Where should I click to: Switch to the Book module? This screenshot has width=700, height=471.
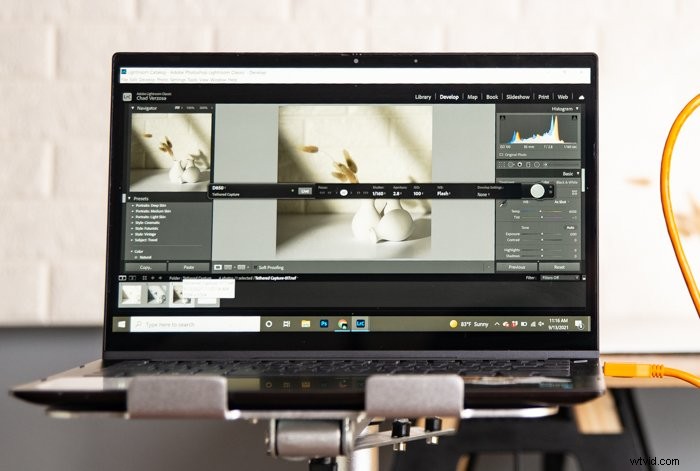click(x=492, y=97)
